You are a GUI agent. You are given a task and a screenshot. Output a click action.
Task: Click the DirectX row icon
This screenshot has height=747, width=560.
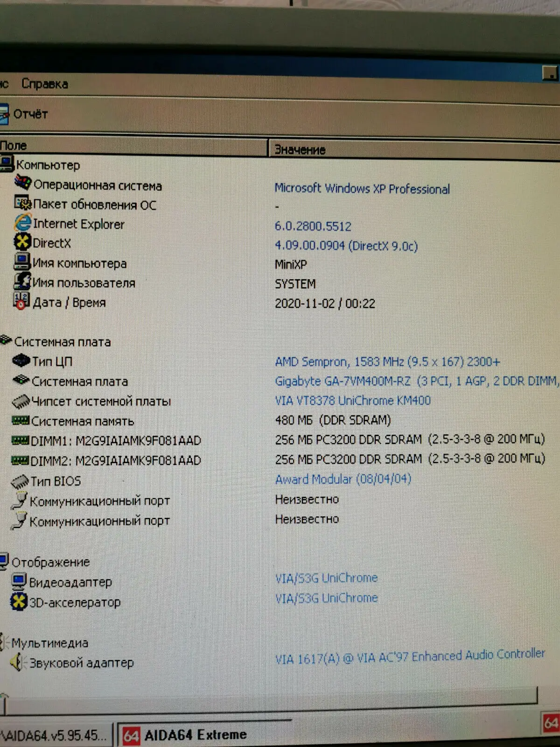click(22, 242)
